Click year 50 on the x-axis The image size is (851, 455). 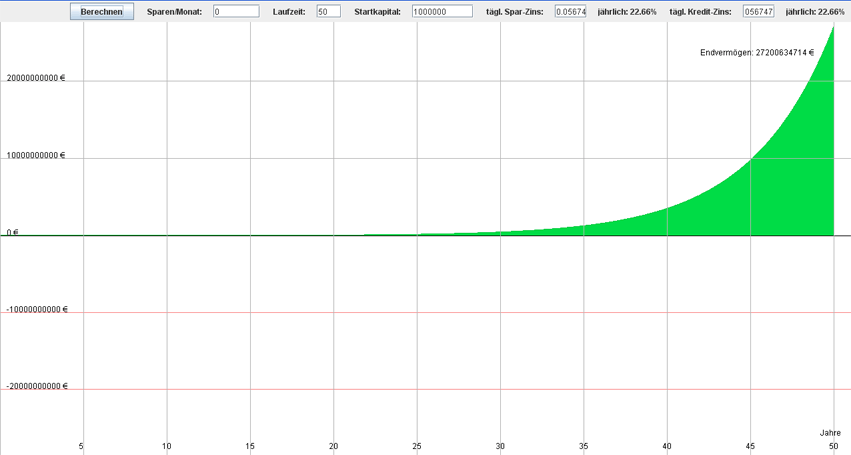coord(834,446)
